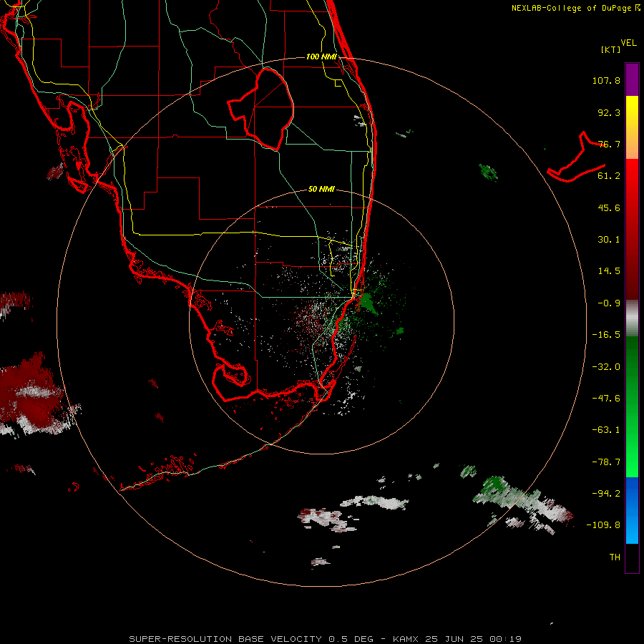Click the -78.7 velocity scale value

click(x=606, y=462)
